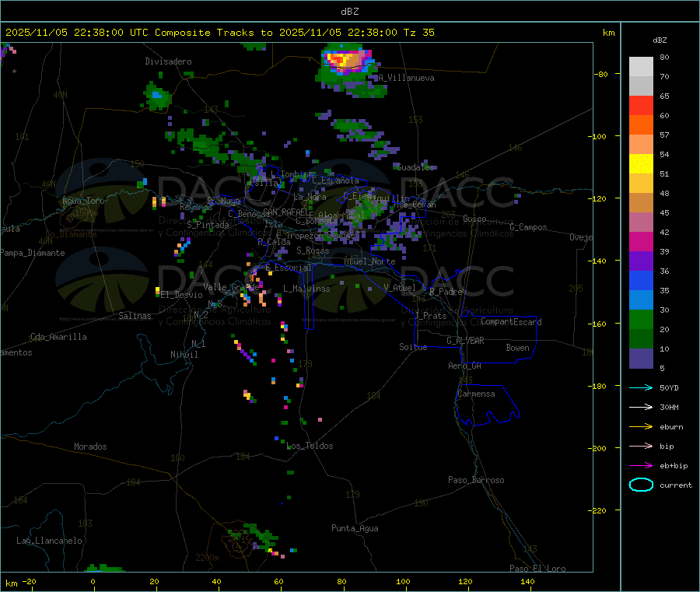Click the 100 tick on bottom km axis

point(403,581)
